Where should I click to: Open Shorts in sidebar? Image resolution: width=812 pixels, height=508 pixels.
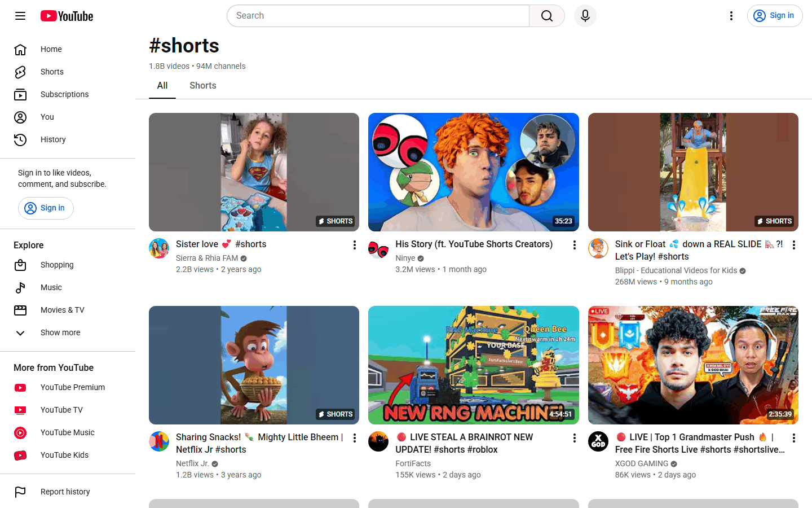pyautogui.click(x=68, y=72)
